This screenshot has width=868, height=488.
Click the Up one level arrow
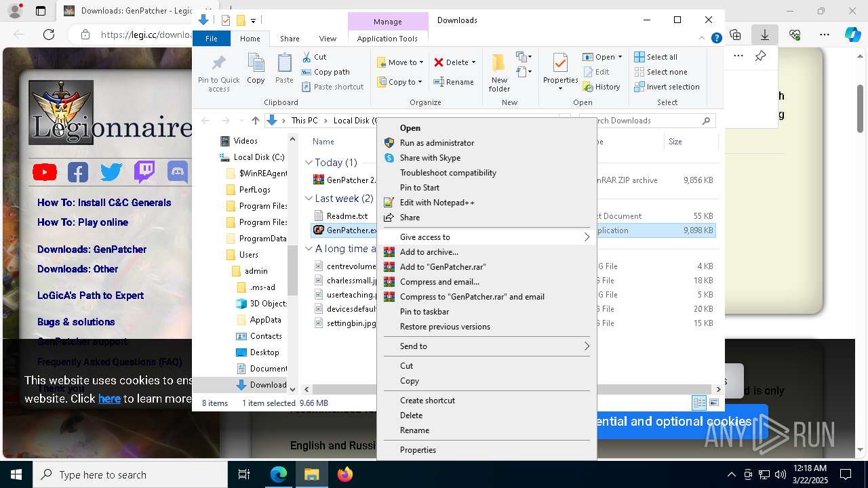pos(255,121)
